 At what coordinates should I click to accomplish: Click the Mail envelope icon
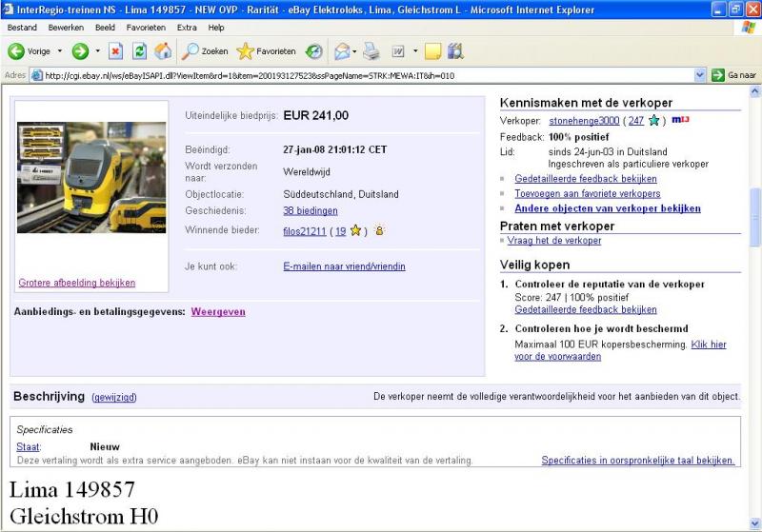click(x=342, y=51)
